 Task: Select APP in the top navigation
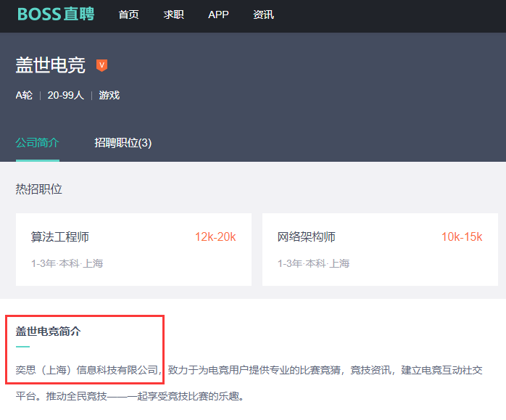[218, 15]
